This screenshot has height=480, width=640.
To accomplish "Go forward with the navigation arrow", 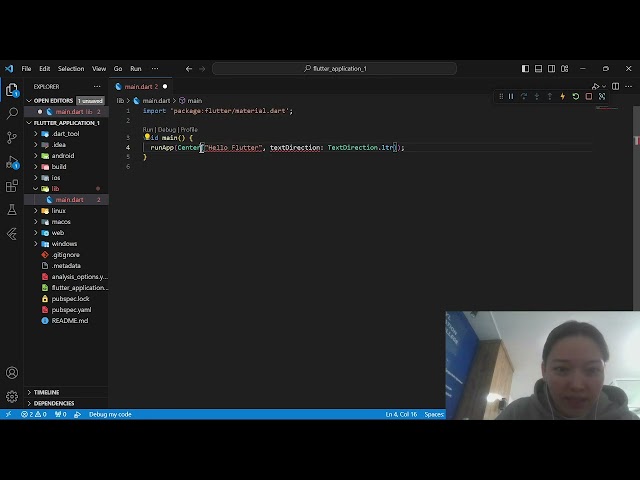I will click(x=202, y=69).
